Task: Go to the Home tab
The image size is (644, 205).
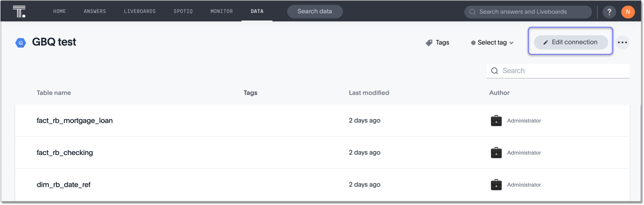Action: [59, 12]
